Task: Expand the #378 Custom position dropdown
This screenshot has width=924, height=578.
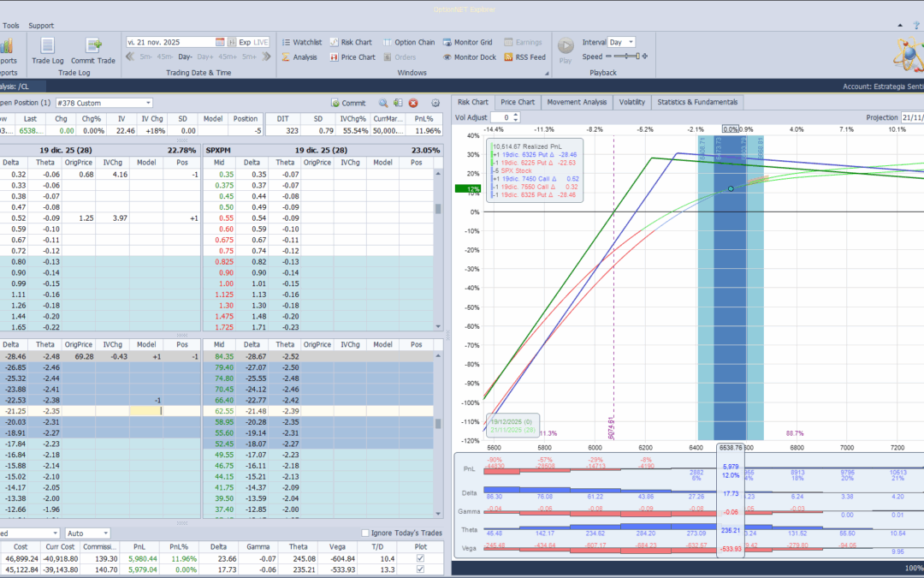Action: (x=149, y=103)
